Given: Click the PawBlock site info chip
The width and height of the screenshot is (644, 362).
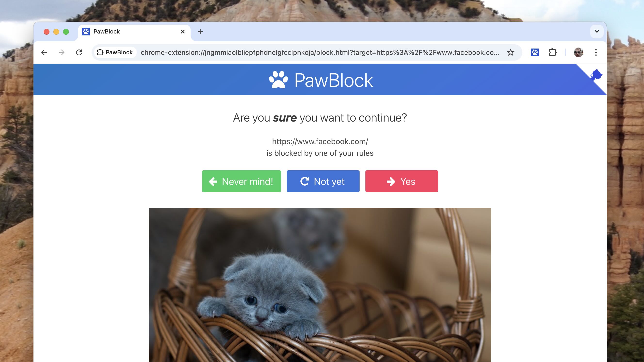Looking at the screenshot, I should (115, 52).
